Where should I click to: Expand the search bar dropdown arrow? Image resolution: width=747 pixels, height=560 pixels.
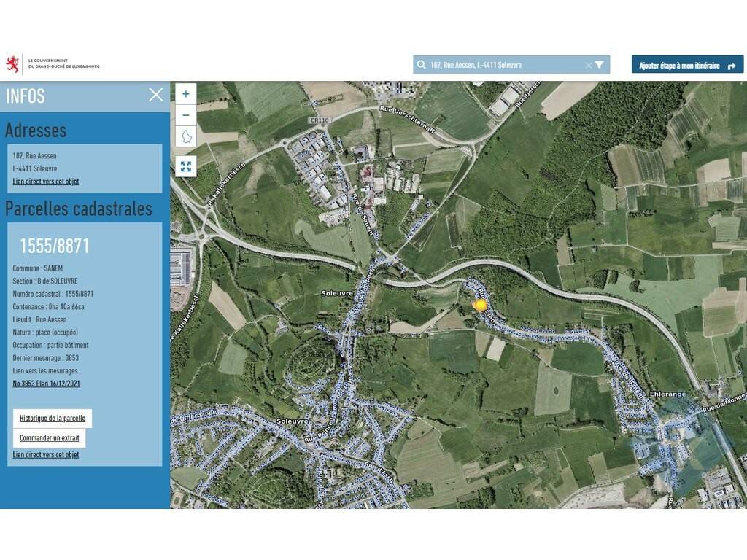pos(600,65)
